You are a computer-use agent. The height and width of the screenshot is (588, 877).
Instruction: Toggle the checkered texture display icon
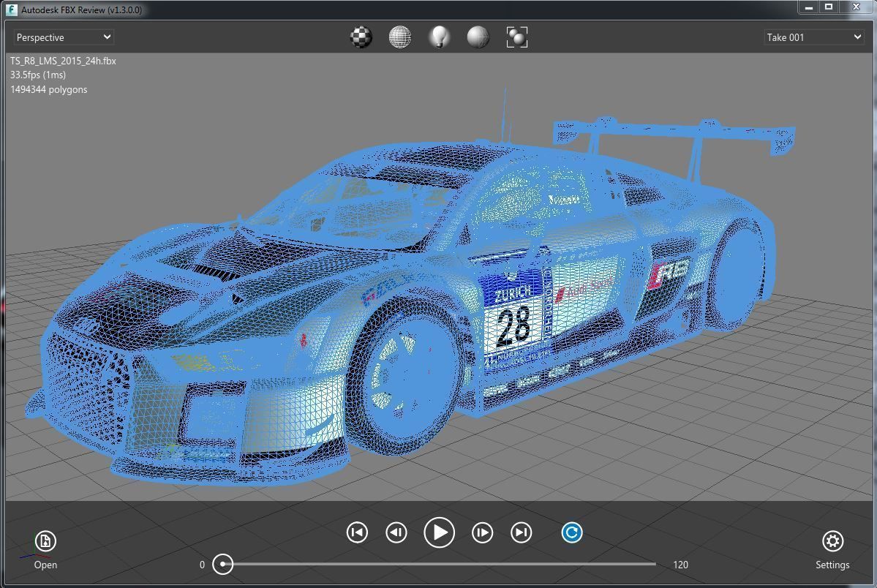[361, 37]
